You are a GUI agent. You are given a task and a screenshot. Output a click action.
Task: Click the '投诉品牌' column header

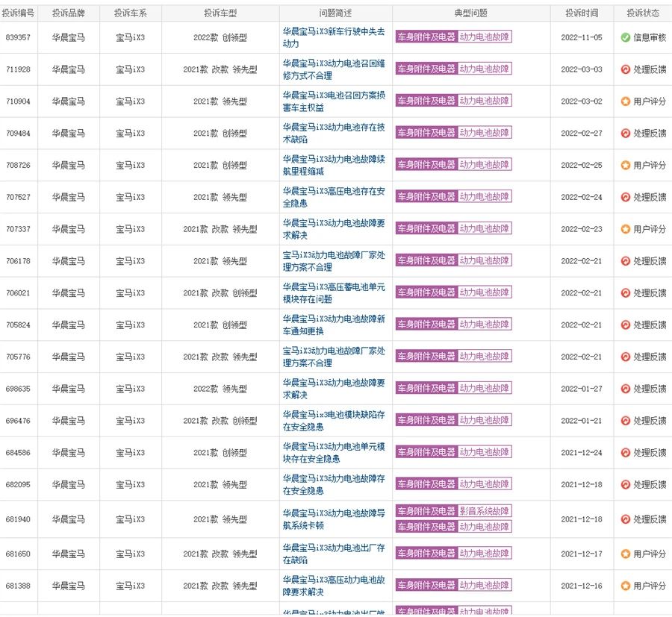coord(69,13)
